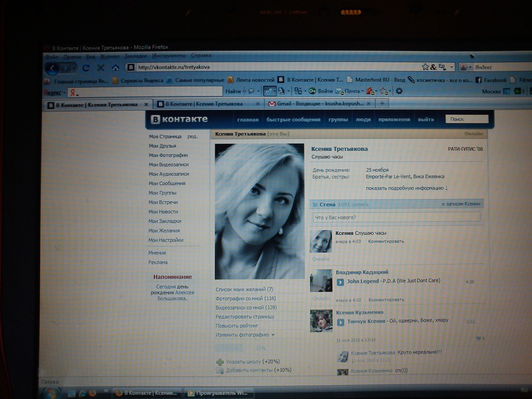Like the post using the heart icon

478,338
